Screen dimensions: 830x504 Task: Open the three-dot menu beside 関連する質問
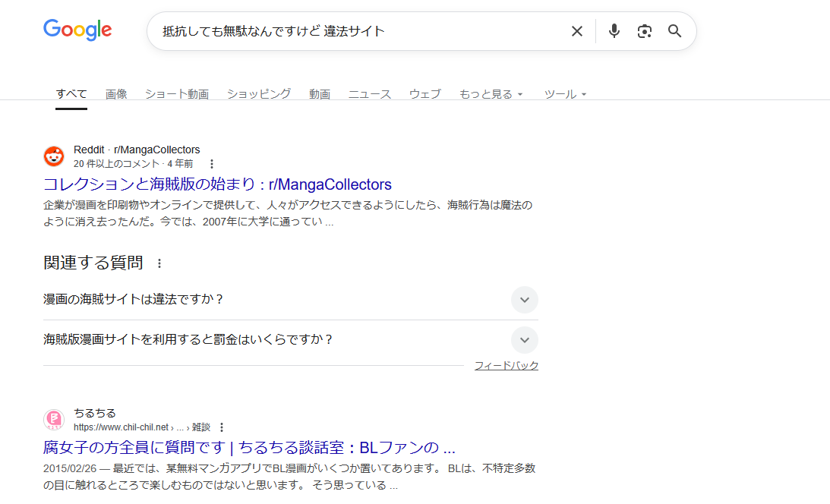pyautogui.click(x=159, y=263)
